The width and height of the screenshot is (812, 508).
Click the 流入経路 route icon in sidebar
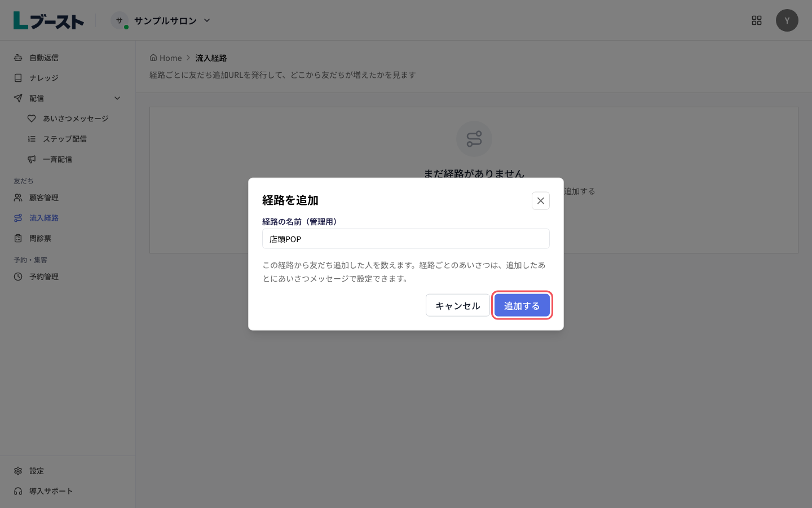coord(18,218)
